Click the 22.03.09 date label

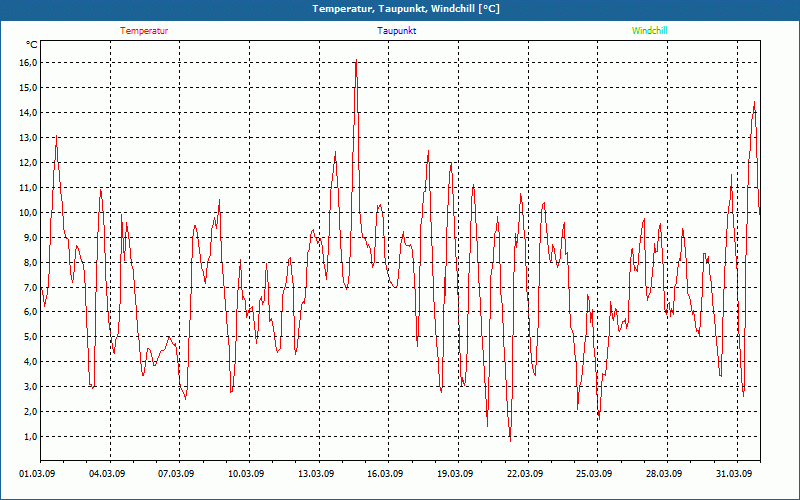525,473
